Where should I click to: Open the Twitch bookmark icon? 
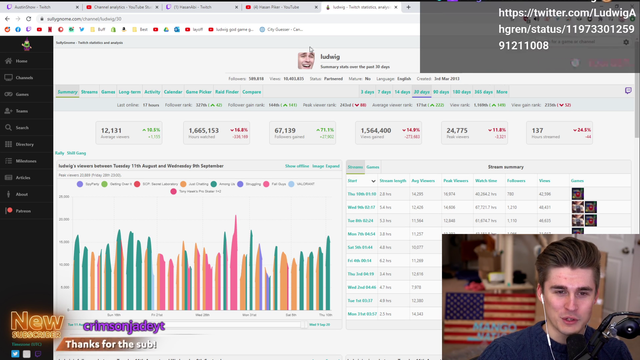point(29,29)
